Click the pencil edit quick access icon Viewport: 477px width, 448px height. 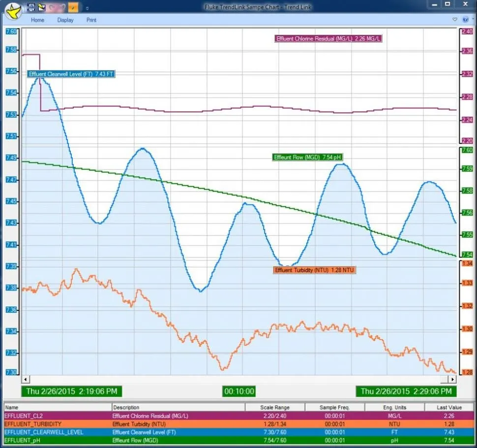pyautogui.click(x=42, y=7)
